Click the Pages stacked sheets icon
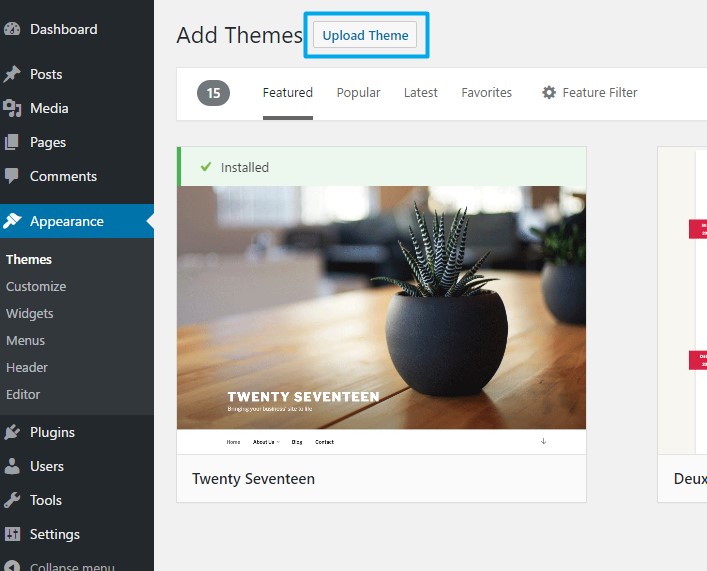Screen dimensions: 707x571 coord(12,143)
